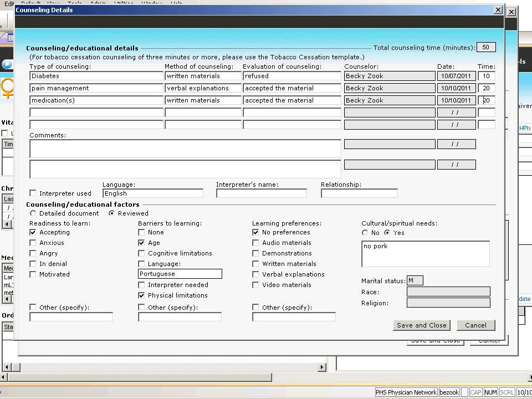Close the Counseling Details dialog

pos(498,10)
